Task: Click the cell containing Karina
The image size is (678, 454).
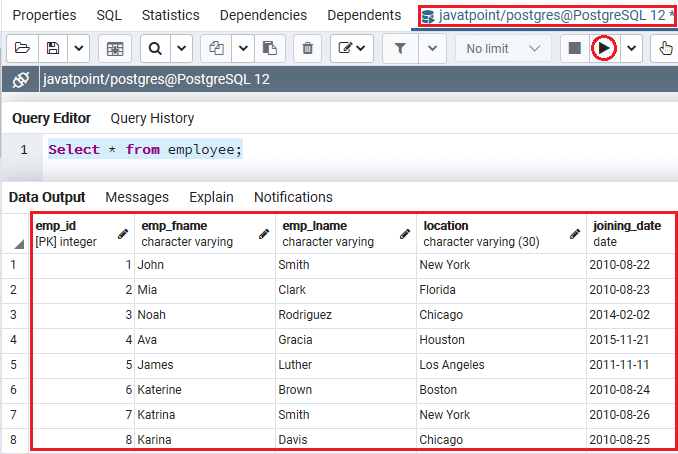Action: point(205,440)
